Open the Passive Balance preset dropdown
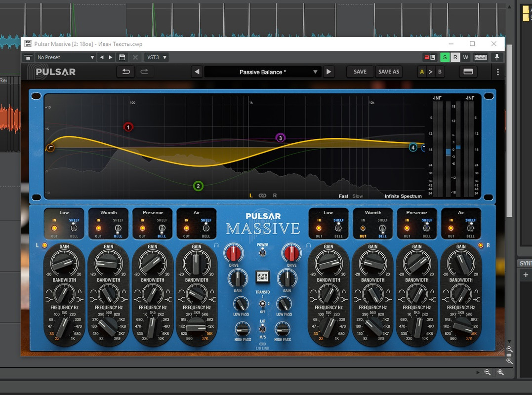Image resolution: width=532 pixels, height=395 pixels. [x=263, y=72]
